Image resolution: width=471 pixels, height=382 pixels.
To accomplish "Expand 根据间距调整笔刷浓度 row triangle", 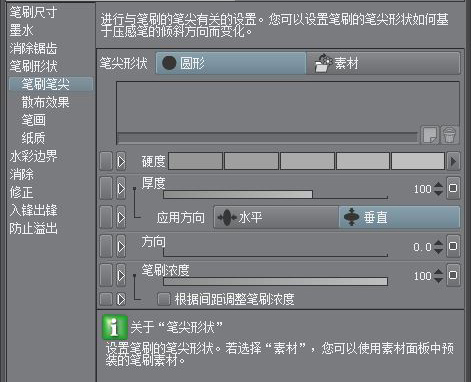I will click(x=121, y=299).
